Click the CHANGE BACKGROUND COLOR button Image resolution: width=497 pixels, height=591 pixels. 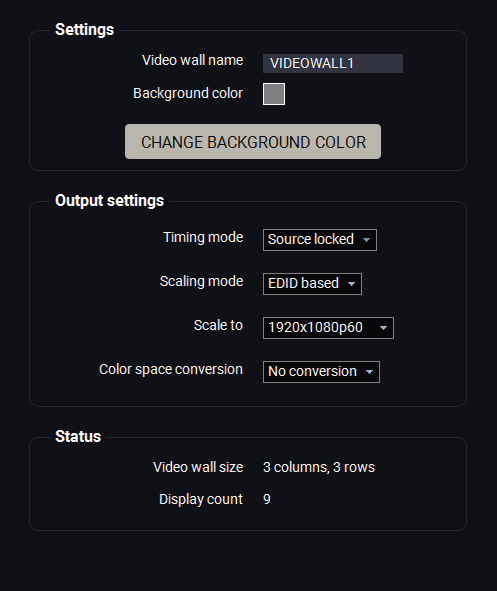253,142
